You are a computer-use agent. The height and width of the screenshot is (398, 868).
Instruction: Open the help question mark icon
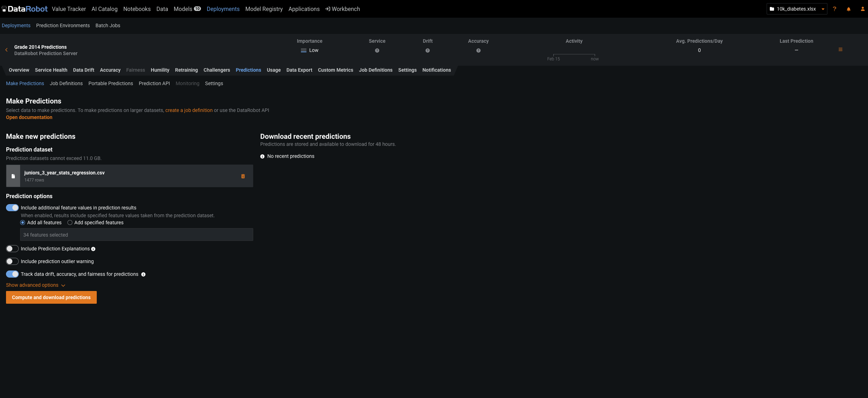pyautogui.click(x=834, y=9)
